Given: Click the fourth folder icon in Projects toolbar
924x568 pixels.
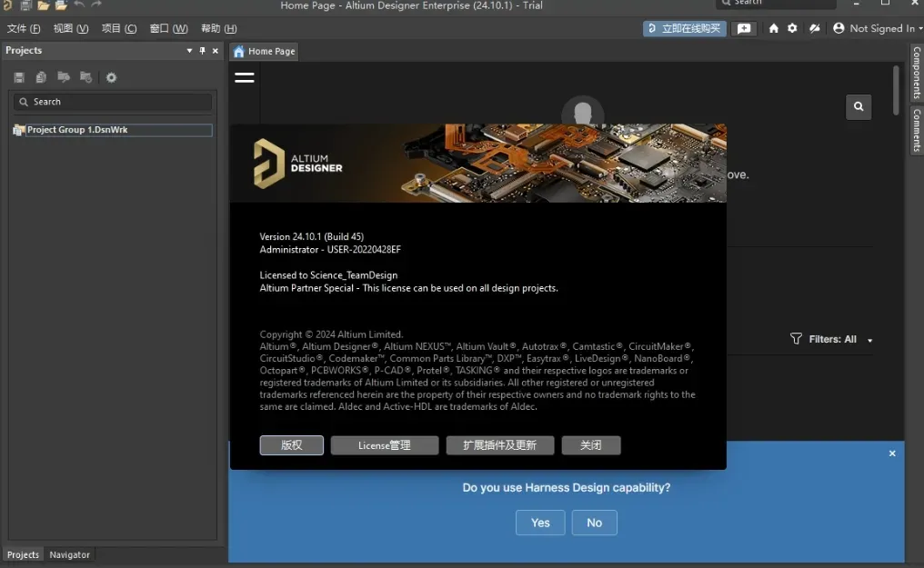Looking at the screenshot, I should [86, 77].
